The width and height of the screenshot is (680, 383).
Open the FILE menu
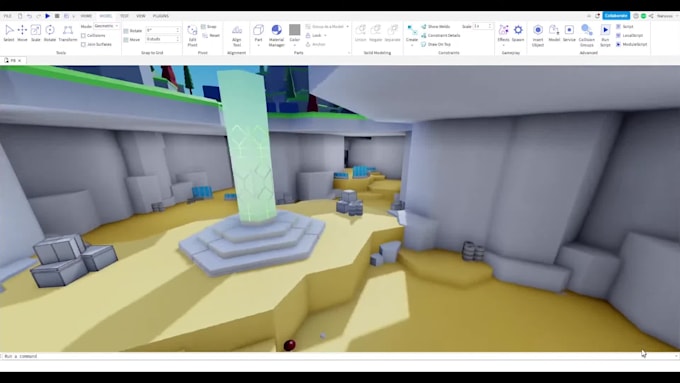tap(7, 16)
